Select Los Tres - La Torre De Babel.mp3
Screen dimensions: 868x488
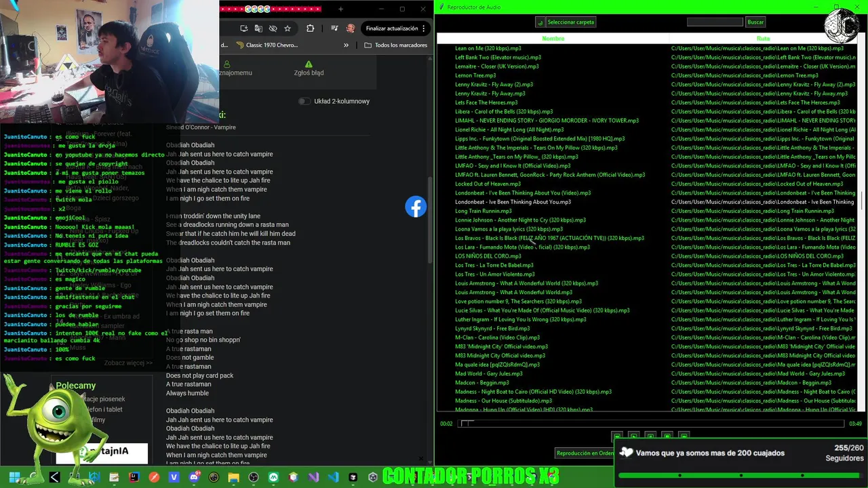(494, 265)
